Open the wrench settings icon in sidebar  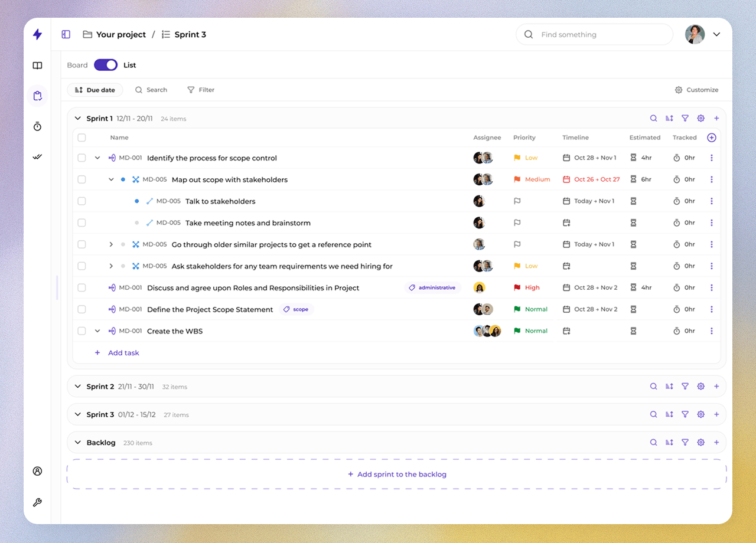tap(37, 503)
